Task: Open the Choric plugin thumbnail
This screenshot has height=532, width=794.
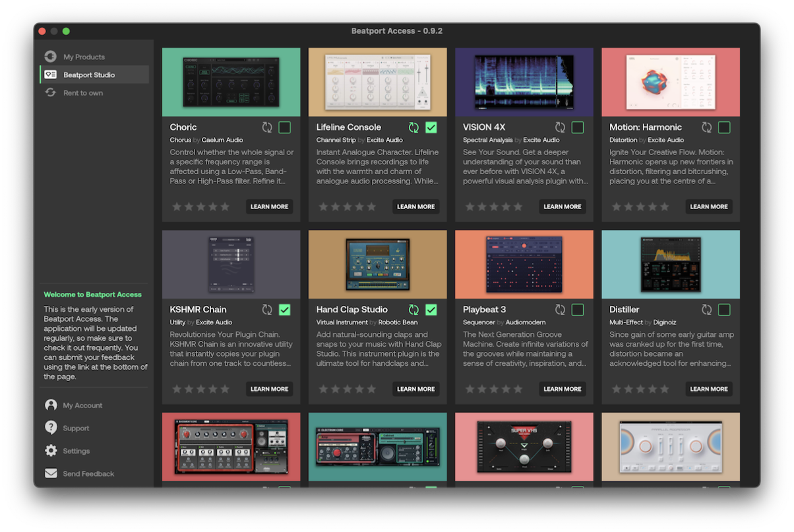Action: pos(231,82)
